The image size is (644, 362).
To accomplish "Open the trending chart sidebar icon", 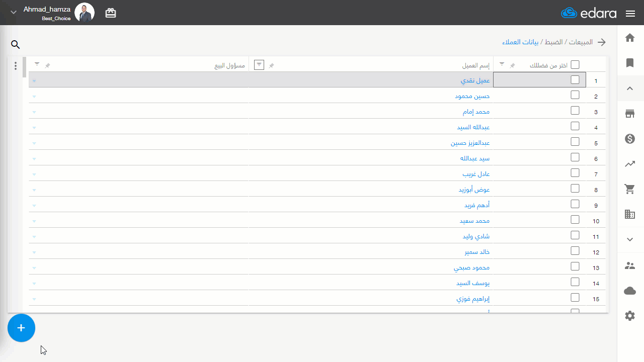I will [630, 164].
